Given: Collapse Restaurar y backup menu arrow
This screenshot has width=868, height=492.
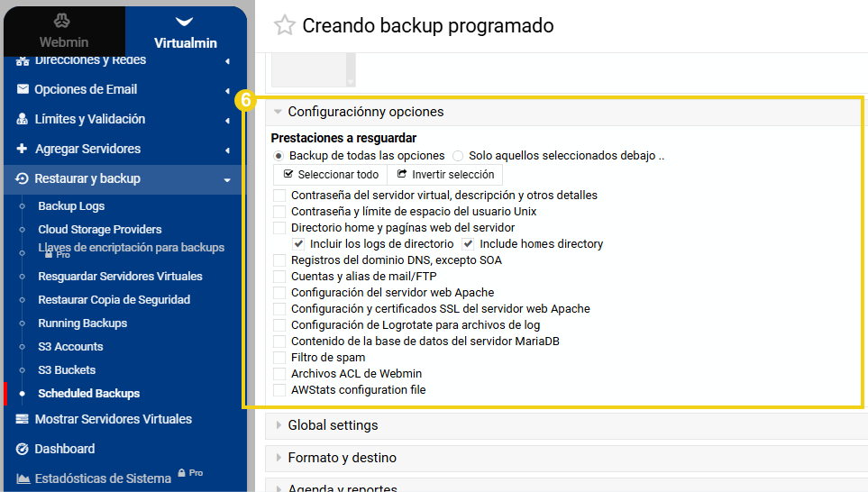Looking at the screenshot, I should point(227,180).
